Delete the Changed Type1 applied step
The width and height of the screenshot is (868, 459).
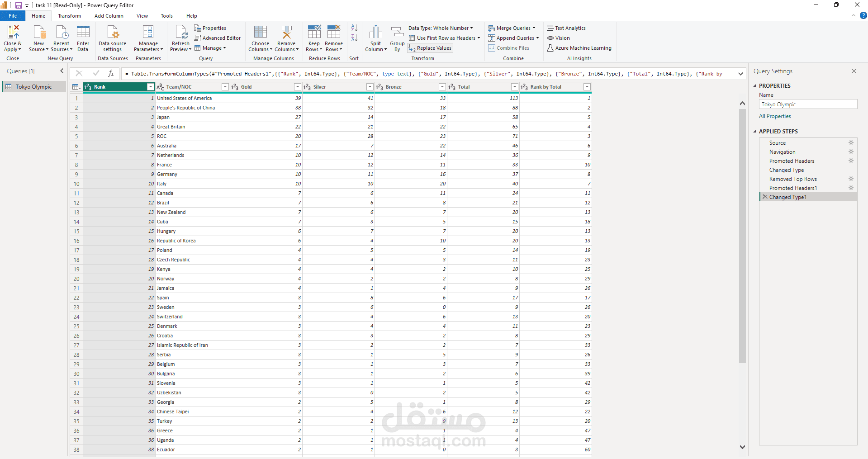pyautogui.click(x=765, y=197)
